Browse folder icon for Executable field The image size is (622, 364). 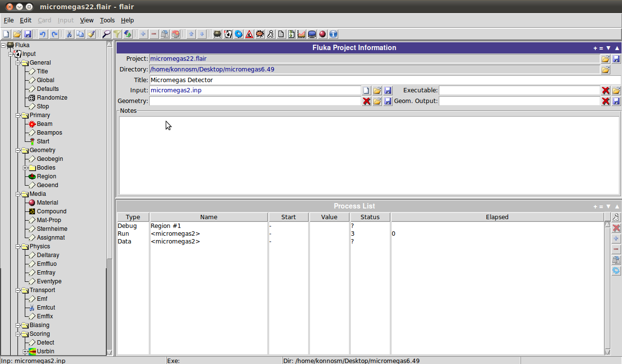point(616,90)
